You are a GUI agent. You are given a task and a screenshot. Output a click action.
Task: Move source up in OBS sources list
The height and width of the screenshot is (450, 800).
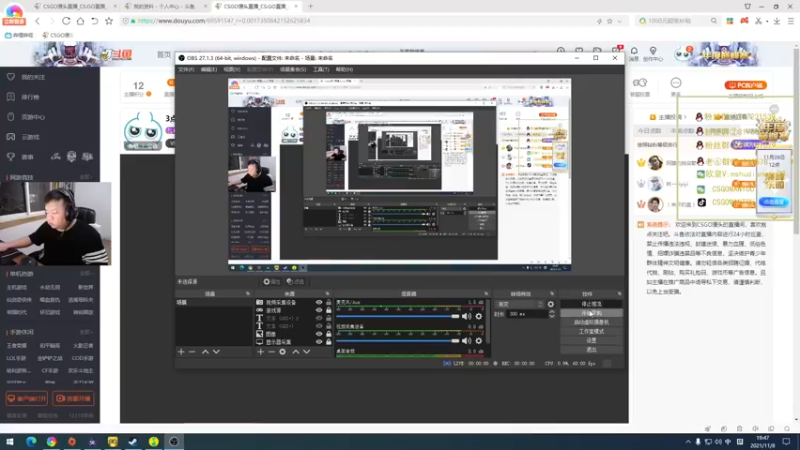(x=295, y=352)
